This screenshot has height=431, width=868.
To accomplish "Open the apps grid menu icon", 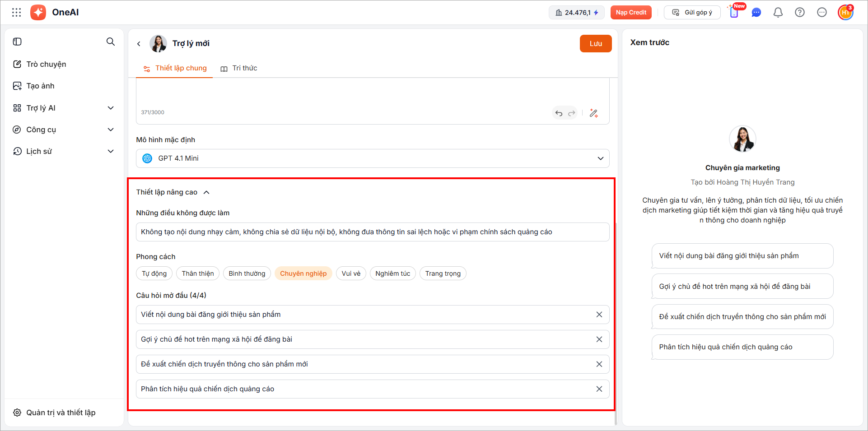I will click(x=17, y=13).
